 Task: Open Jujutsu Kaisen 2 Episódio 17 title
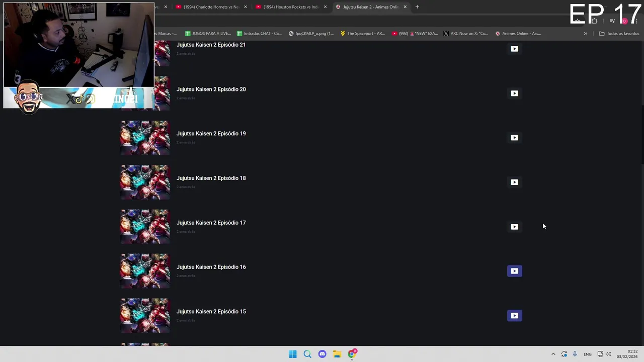[x=211, y=222]
